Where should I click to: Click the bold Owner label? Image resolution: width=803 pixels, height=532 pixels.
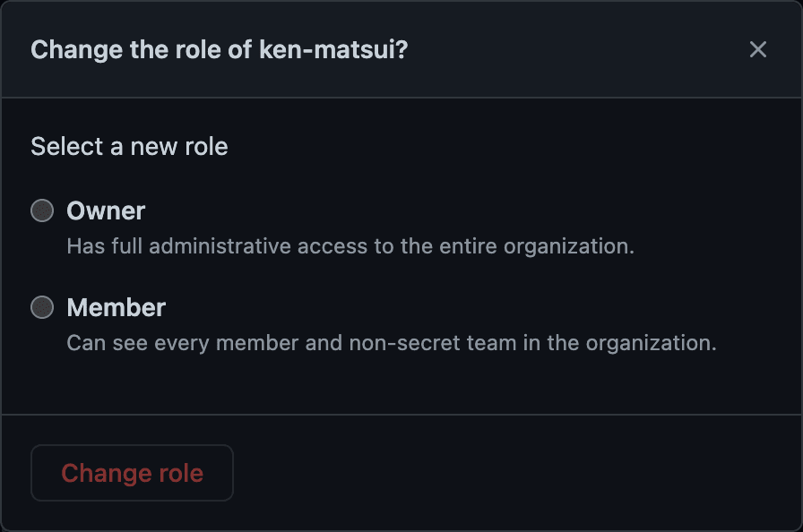click(x=106, y=211)
